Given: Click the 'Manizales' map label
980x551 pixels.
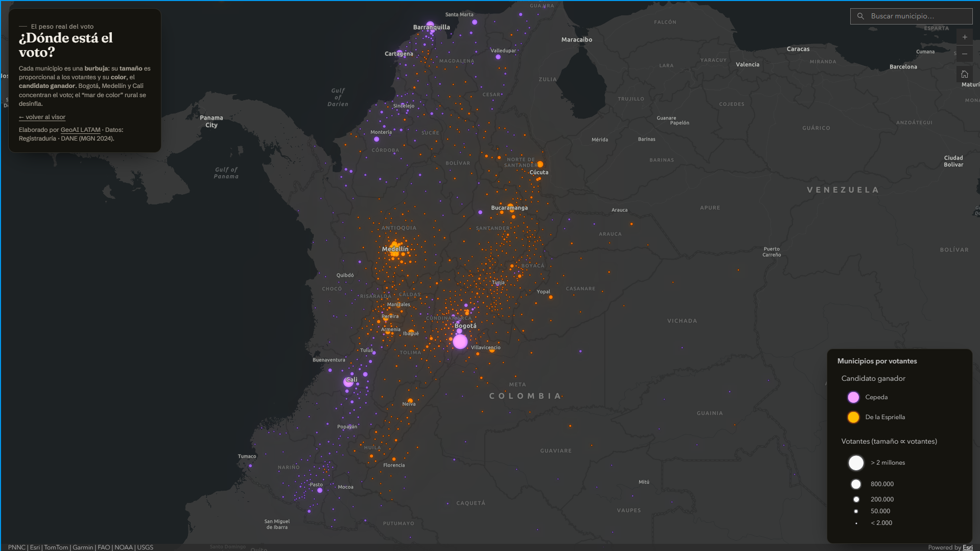Looking at the screenshot, I should [399, 305].
